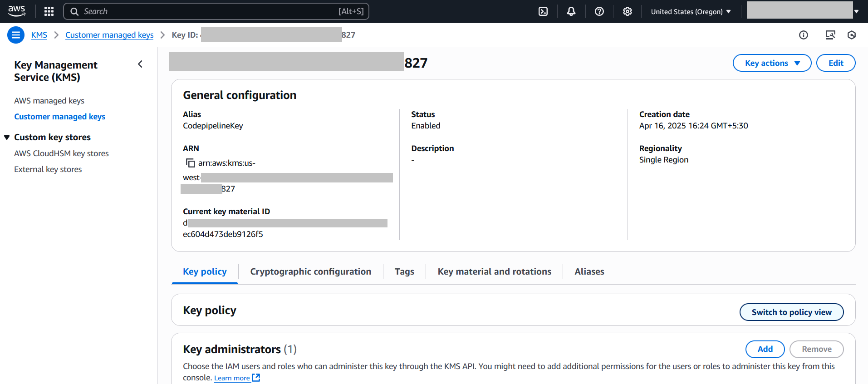868x384 pixels.
Task: Open the hexagon security icon at right
Action: click(x=852, y=35)
